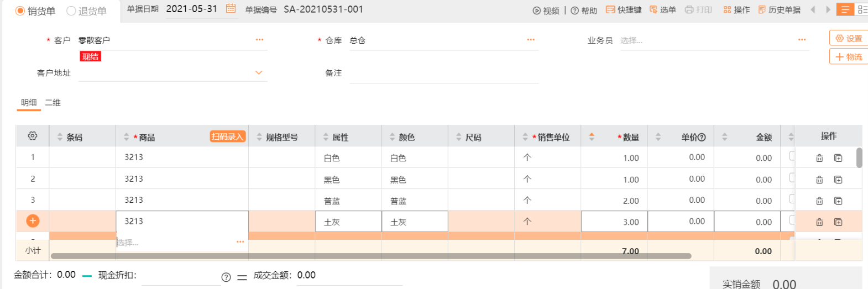Open the 帮助 help link
The image size is (868, 289).
pos(584,10)
